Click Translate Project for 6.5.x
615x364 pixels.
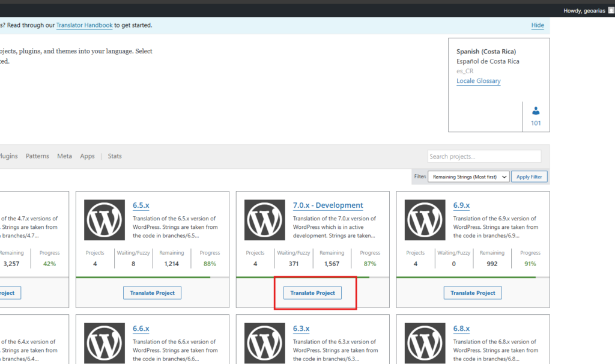coord(153,293)
